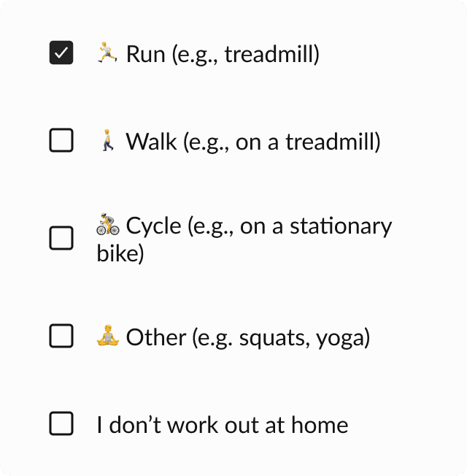
Task: Click the yoga lotus pose emoji icon
Action: coord(108,335)
